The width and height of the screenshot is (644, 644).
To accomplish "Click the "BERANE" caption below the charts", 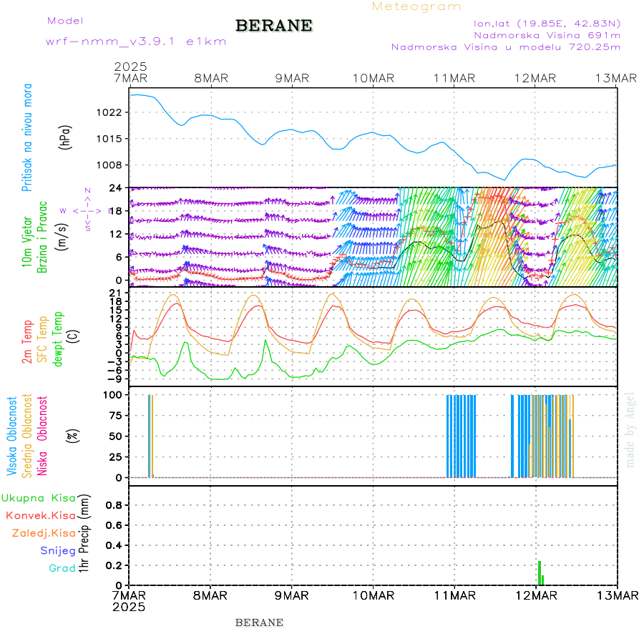I will pyautogui.click(x=259, y=623).
